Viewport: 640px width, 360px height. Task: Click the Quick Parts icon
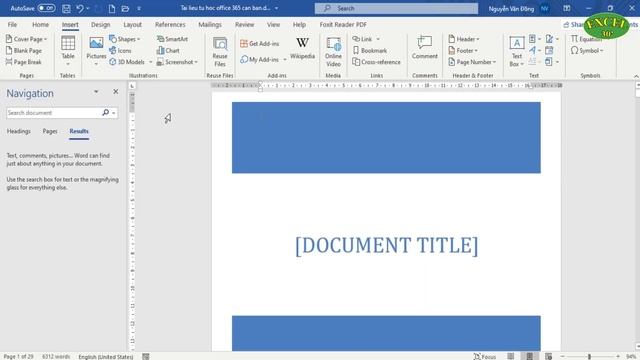click(532, 39)
